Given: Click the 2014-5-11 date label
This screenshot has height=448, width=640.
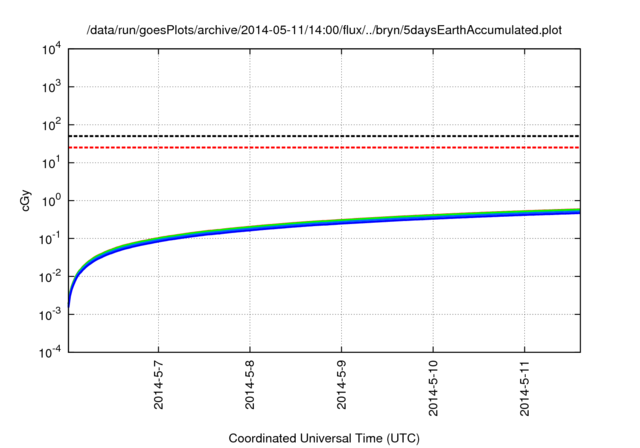Looking at the screenshot, I should 524,388.
